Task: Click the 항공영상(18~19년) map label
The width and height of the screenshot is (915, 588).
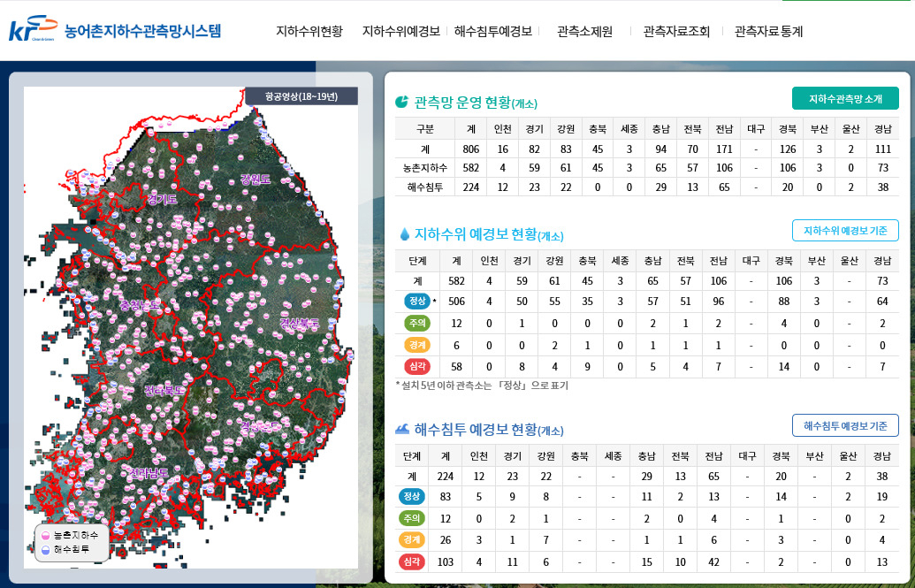Action: [x=301, y=96]
